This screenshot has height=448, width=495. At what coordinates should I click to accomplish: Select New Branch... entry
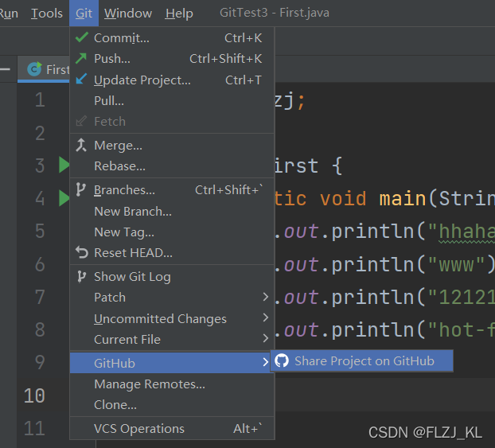tap(172, 212)
